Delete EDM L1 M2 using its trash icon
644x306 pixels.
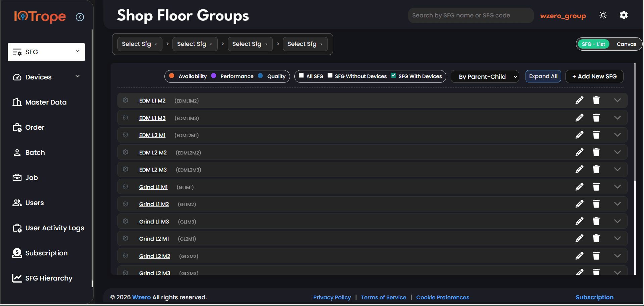596,100
